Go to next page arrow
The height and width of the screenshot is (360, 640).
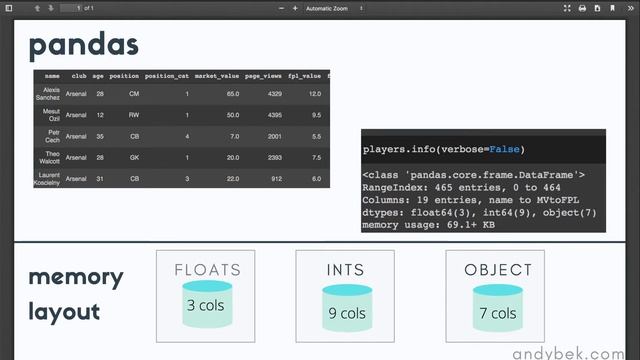click(51, 8)
